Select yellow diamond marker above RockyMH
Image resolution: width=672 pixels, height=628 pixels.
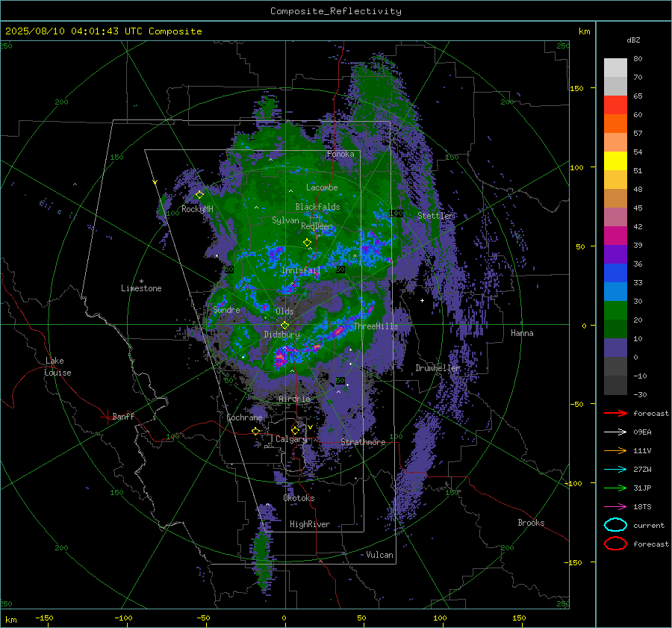click(x=199, y=195)
